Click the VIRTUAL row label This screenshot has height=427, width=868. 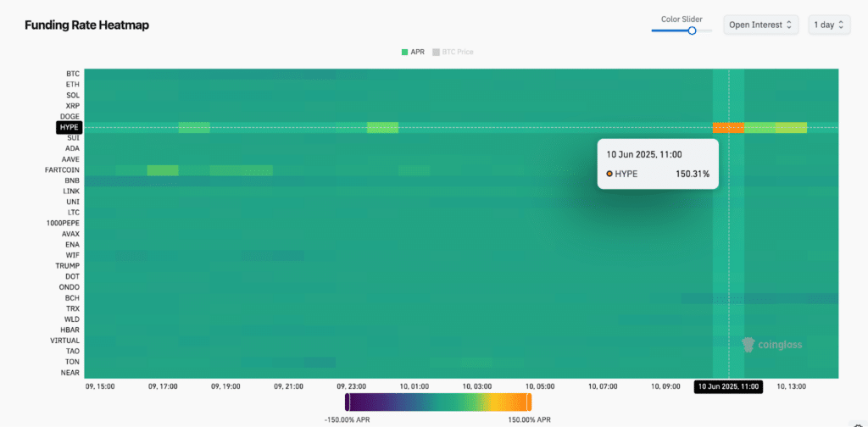coord(65,341)
